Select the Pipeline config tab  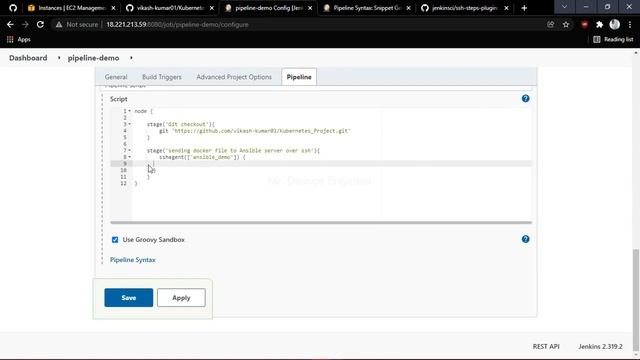tap(299, 77)
